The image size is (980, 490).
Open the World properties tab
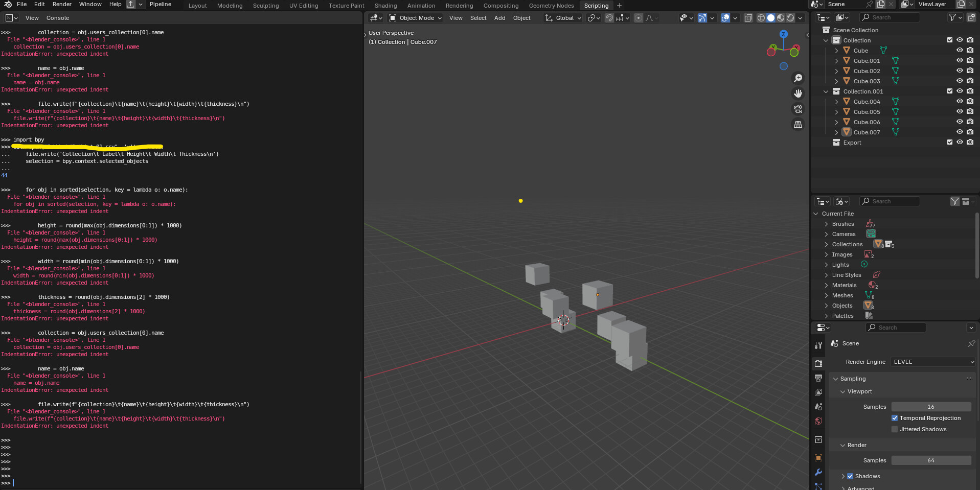pos(818,421)
